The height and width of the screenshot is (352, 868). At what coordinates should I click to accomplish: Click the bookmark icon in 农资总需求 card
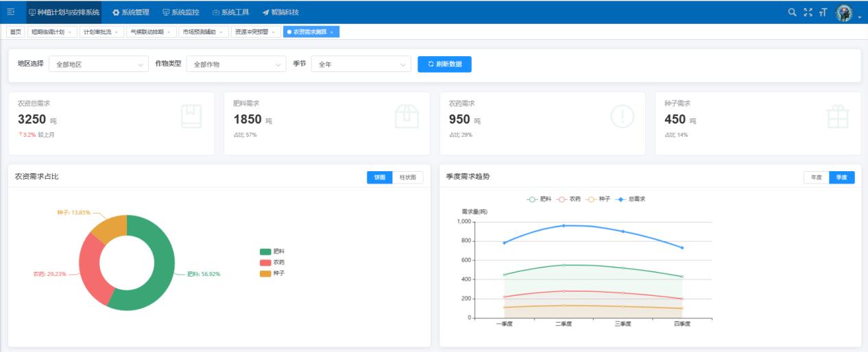pos(191,116)
